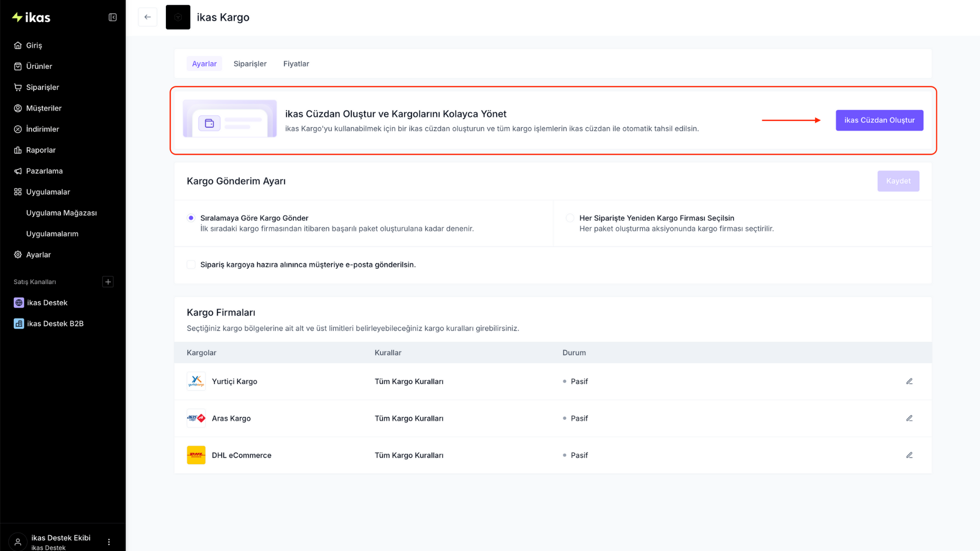Edit Aras Kargo with pencil icon
Screen dimensions: 980x551
909,418
